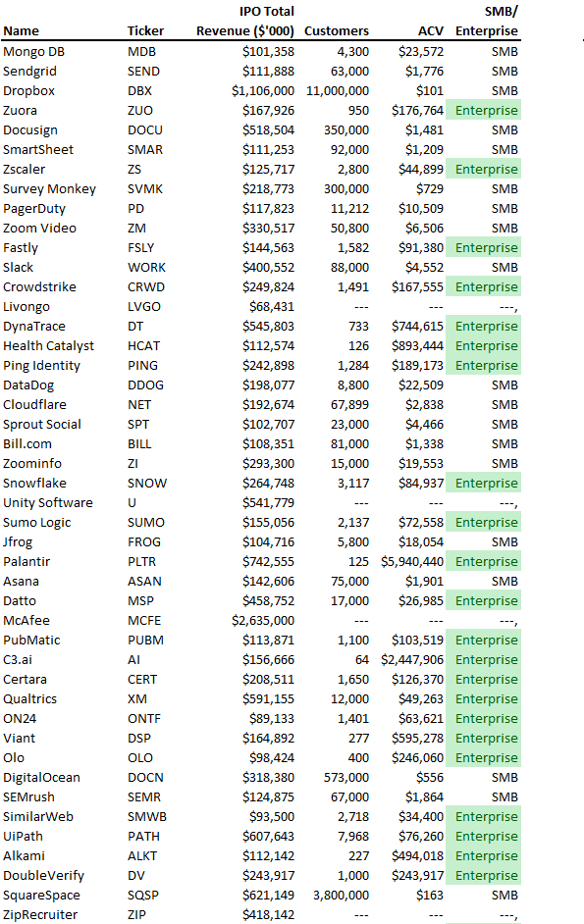Screen dimensions: 584x924
Task: Click Crowdstrike's green Enterprise cell
Action: click(483, 287)
